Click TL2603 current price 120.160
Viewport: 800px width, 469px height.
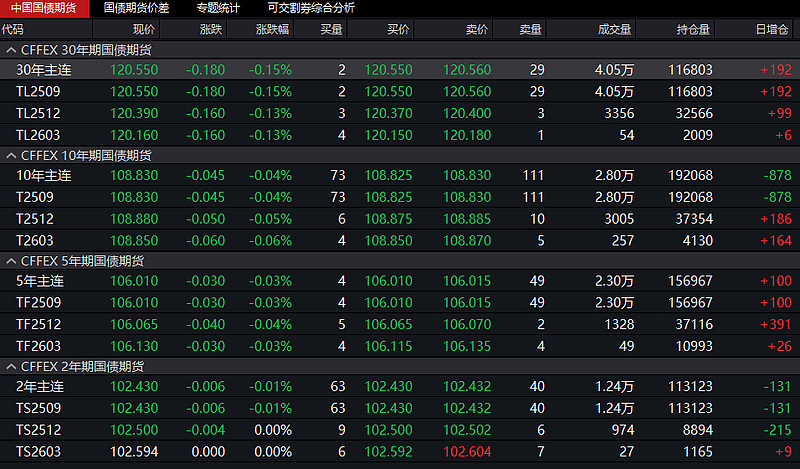pyautogui.click(x=134, y=135)
